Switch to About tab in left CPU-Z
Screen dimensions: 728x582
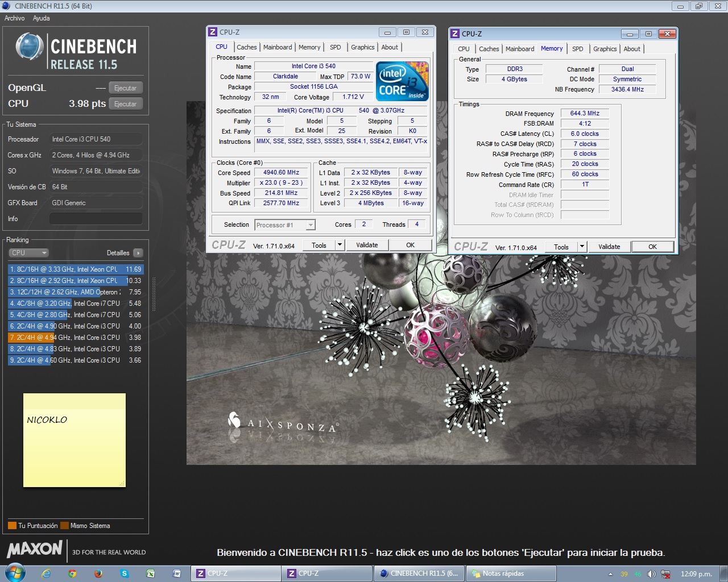[x=390, y=47]
